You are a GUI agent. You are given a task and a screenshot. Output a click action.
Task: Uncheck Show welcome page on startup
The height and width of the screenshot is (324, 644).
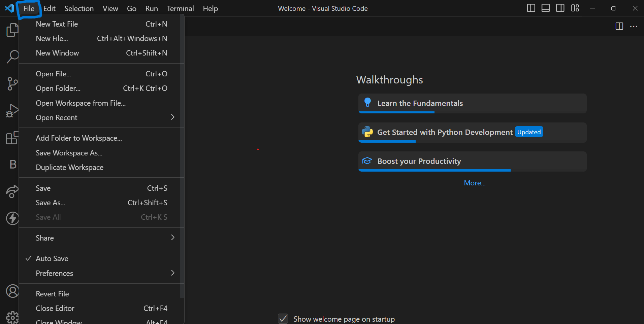pyautogui.click(x=283, y=319)
